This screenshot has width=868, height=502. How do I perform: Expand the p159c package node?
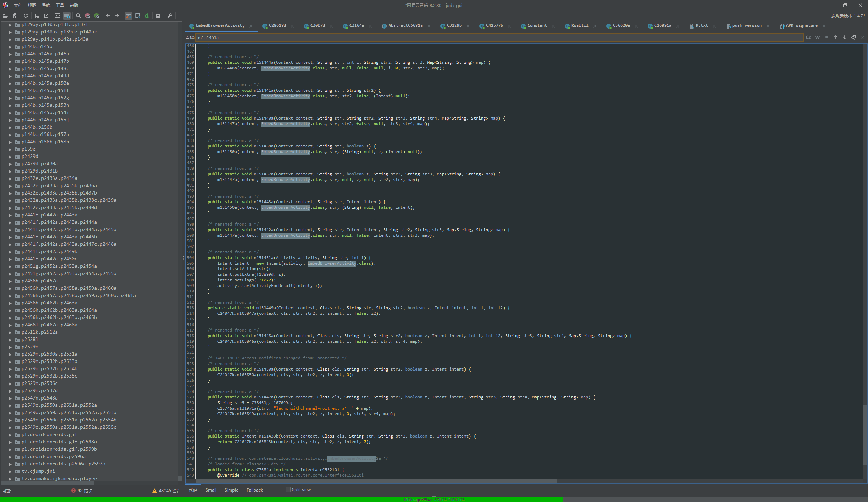[x=10, y=149]
